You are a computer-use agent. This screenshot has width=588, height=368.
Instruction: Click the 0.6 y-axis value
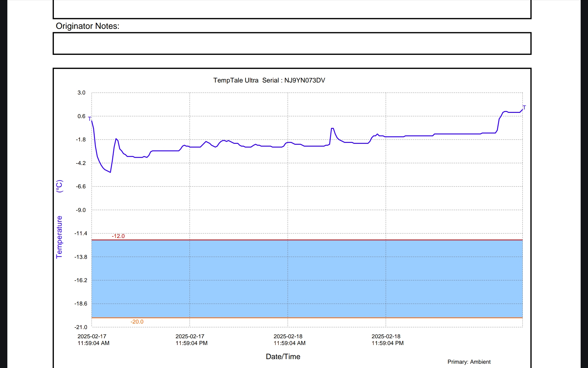click(x=81, y=116)
